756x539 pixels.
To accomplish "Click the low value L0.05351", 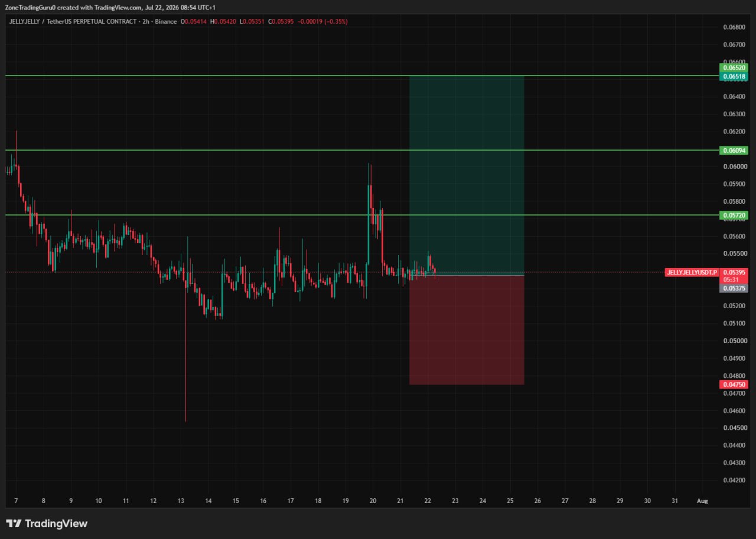I will 252,21.
